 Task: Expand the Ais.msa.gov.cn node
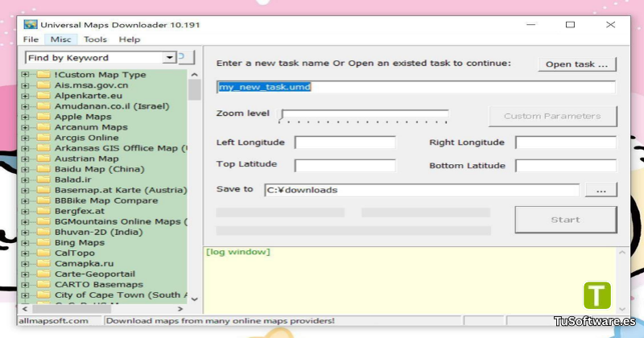25,85
